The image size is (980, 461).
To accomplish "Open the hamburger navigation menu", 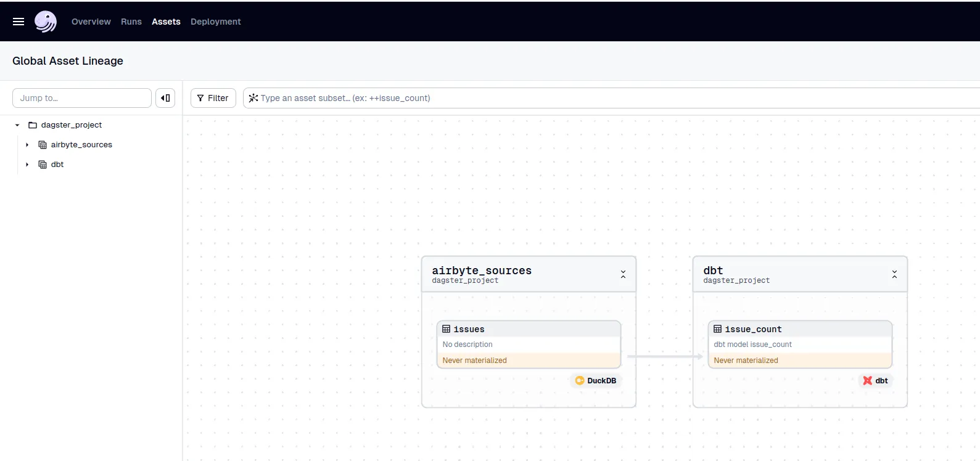I will tap(19, 22).
